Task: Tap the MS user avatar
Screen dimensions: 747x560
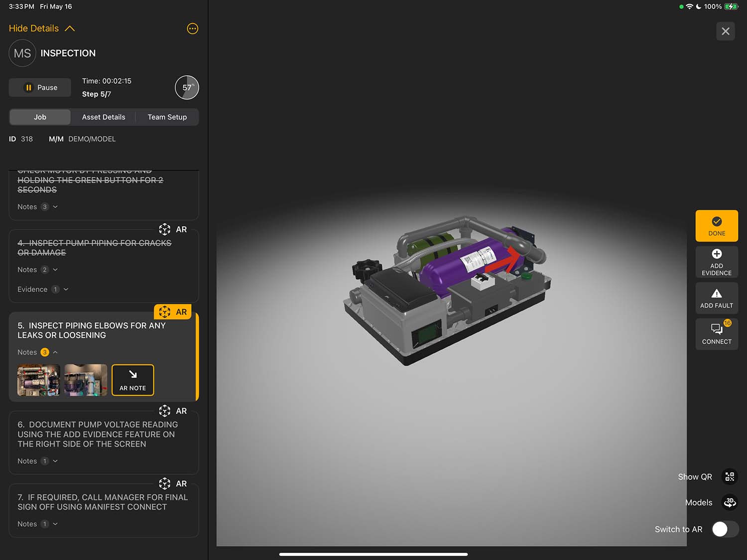Action: 22,53
